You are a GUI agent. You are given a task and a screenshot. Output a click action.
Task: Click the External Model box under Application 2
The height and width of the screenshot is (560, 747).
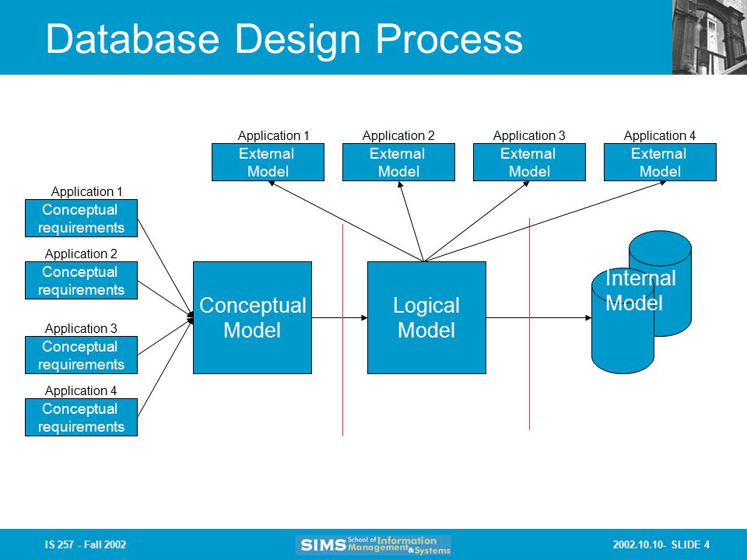pos(398,163)
